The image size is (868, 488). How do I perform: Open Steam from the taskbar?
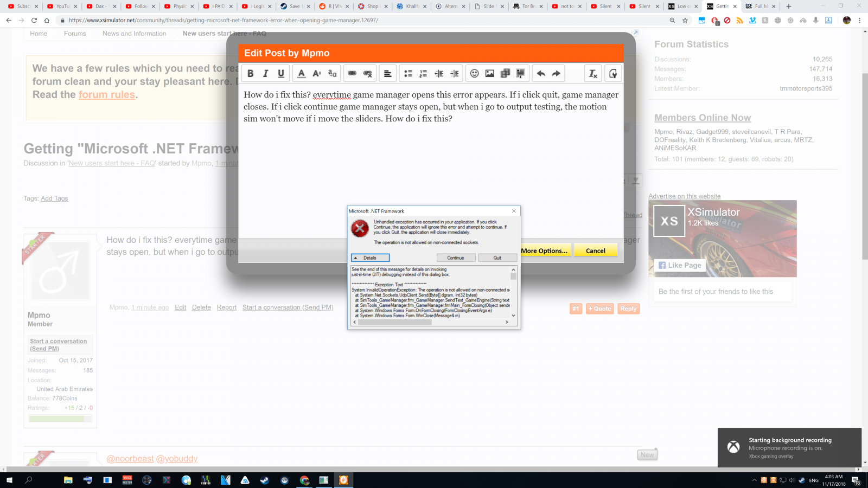pyautogui.click(x=265, y=480)
